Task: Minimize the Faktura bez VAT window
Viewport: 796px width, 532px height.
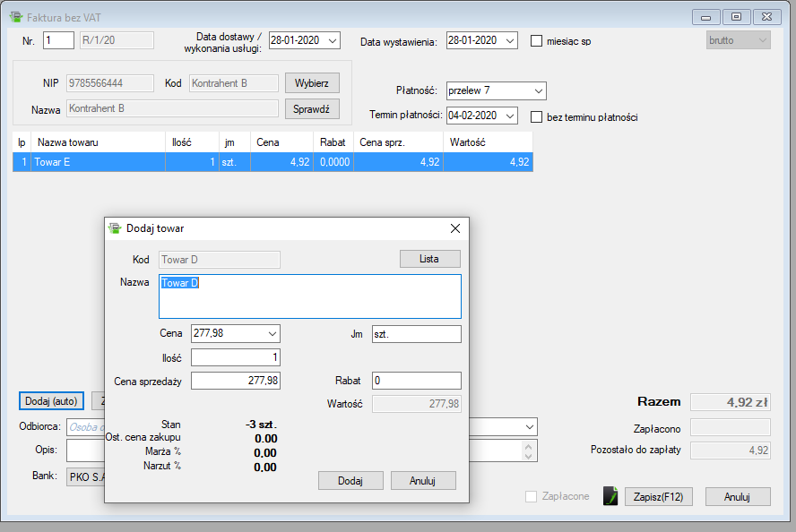Action: pyautogui.click(x=707, y=17)
